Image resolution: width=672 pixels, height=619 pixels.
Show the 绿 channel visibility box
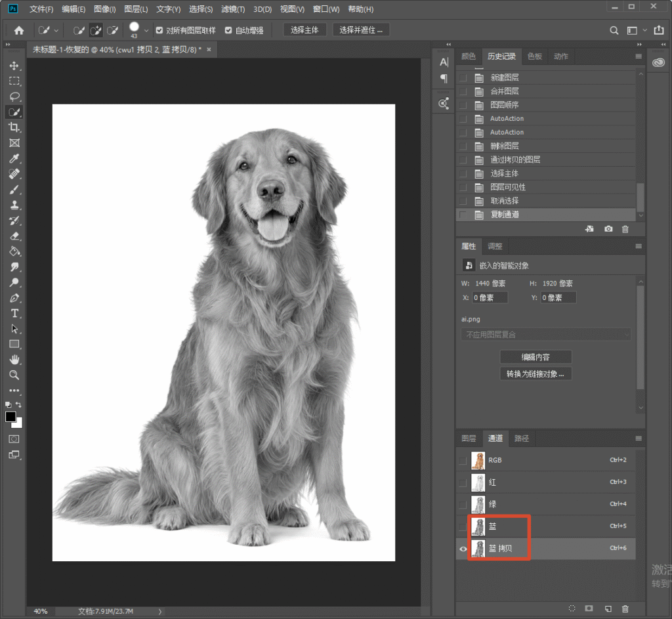(463, 505)
